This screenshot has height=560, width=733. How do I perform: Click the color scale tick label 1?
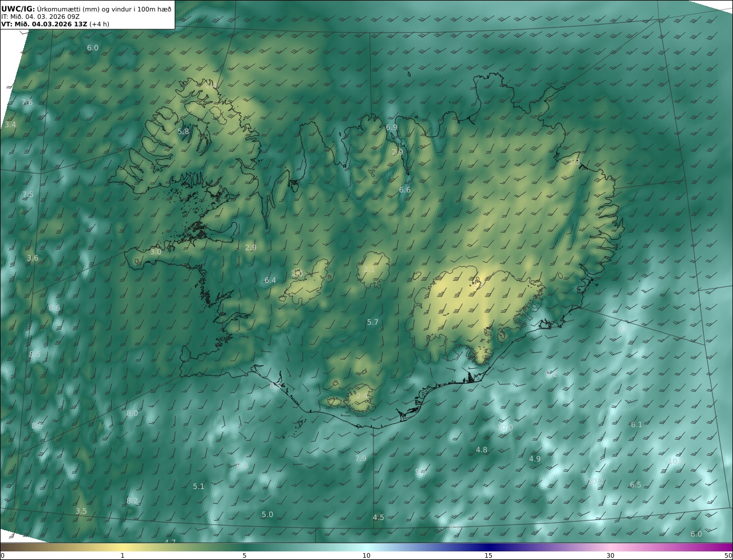click(123, 555)
